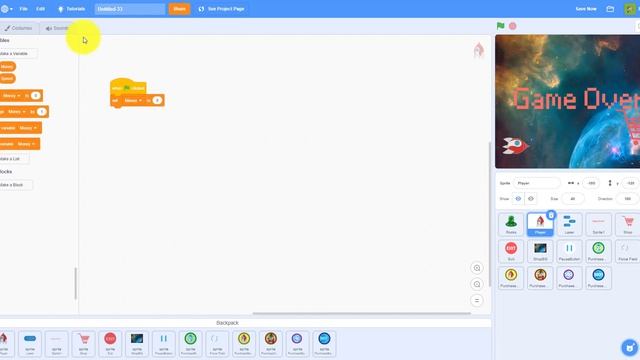Click the sprite name field

536,183
